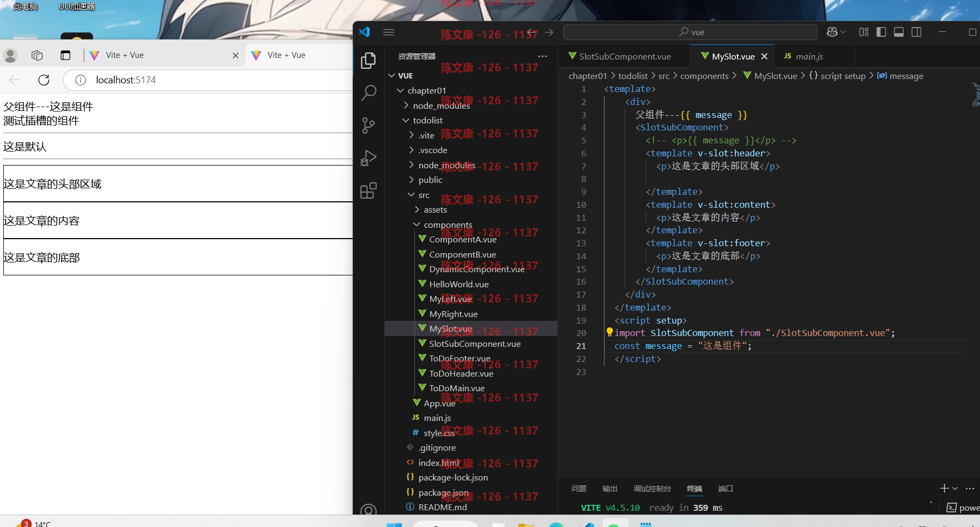980x527 pixels.
Task: Open the Accounts icon in the activity bar
Action: (x=369, y=510)
